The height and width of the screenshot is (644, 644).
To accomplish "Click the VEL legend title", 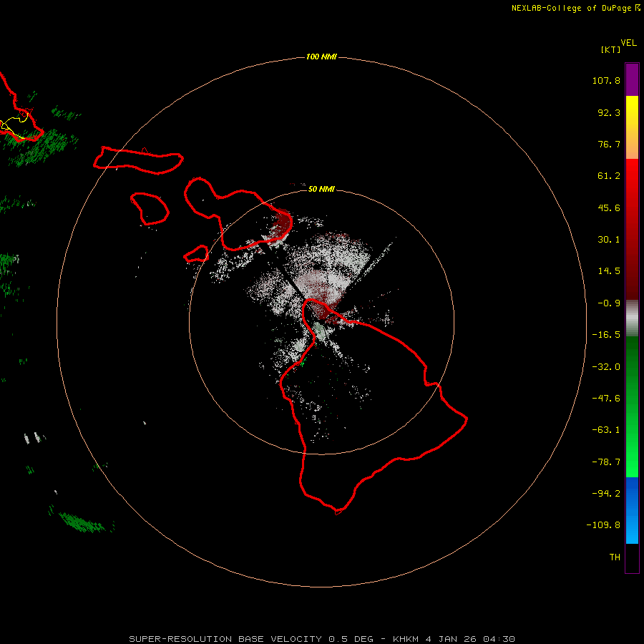I will [628, 43].
